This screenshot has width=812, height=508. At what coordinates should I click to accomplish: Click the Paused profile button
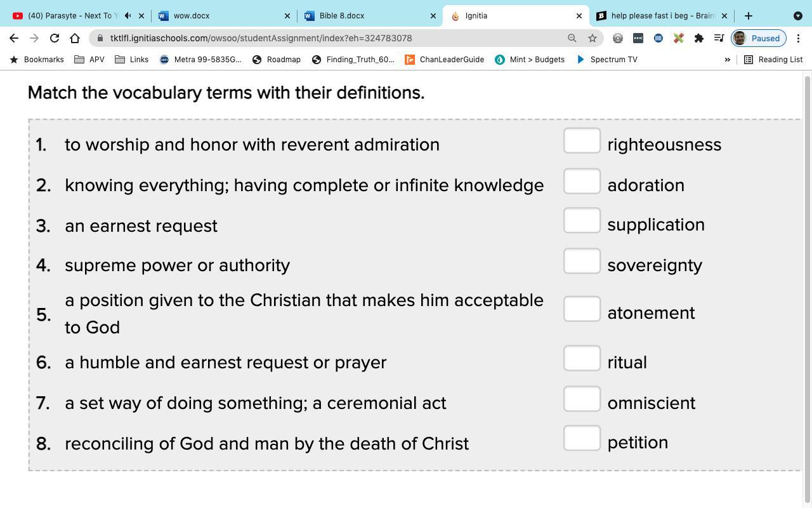click(759, 38)
